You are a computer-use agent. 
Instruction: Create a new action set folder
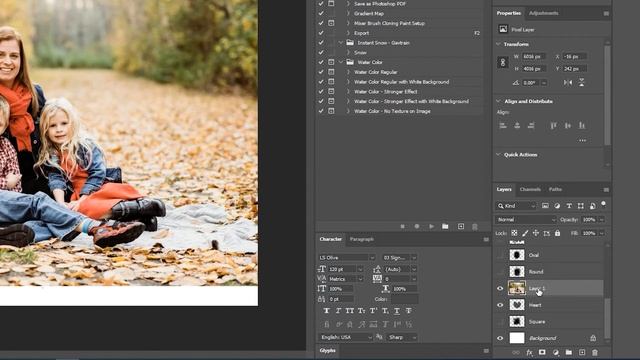445,226
